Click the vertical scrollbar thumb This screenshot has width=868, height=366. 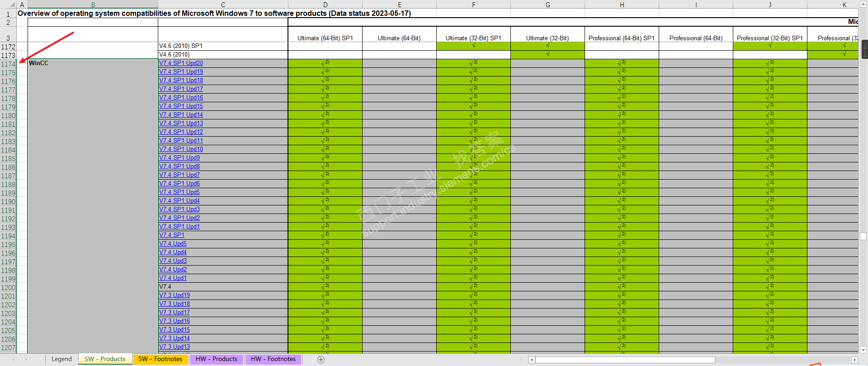tap(863, 236)
